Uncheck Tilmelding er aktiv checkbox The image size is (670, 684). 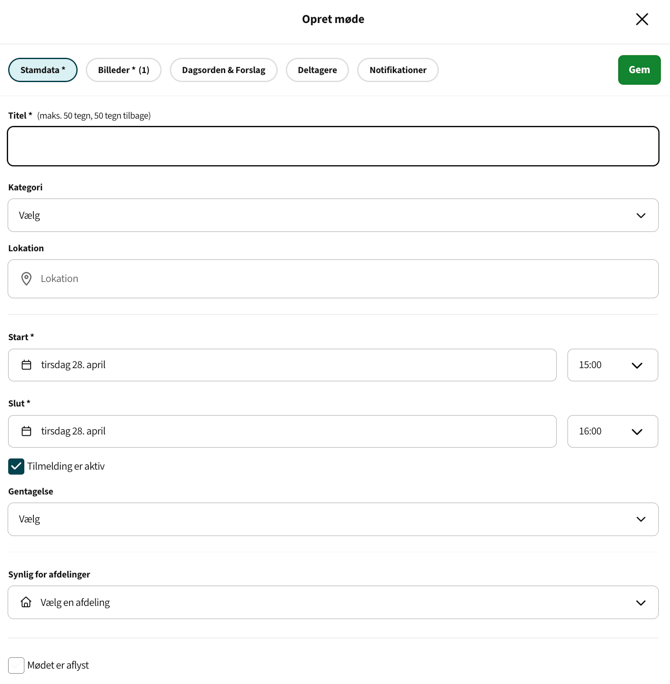click(x=16, y=466)
